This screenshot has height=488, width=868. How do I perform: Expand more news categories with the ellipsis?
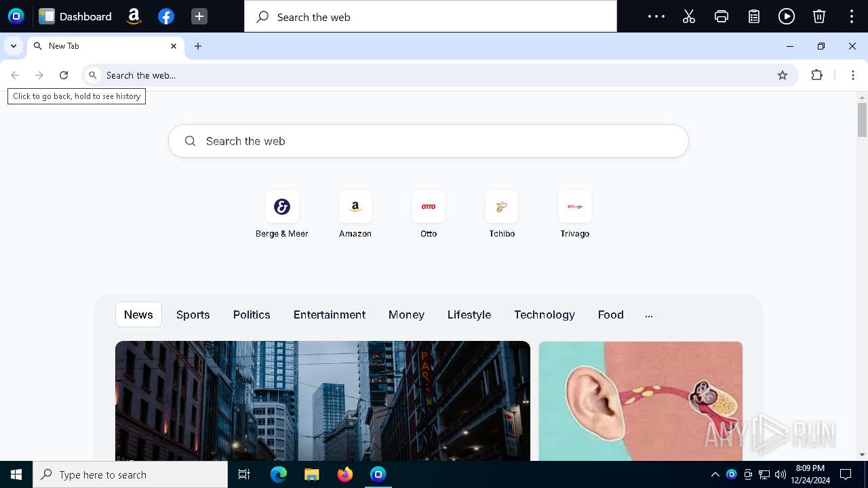click(x=649, y=315)
